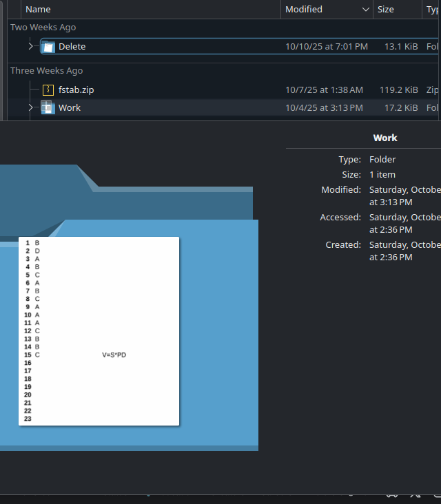The width and height of the screenshot is (441, 504).
Task: Toggle sort order arrow in Modified header
Action: click(366, 10)
